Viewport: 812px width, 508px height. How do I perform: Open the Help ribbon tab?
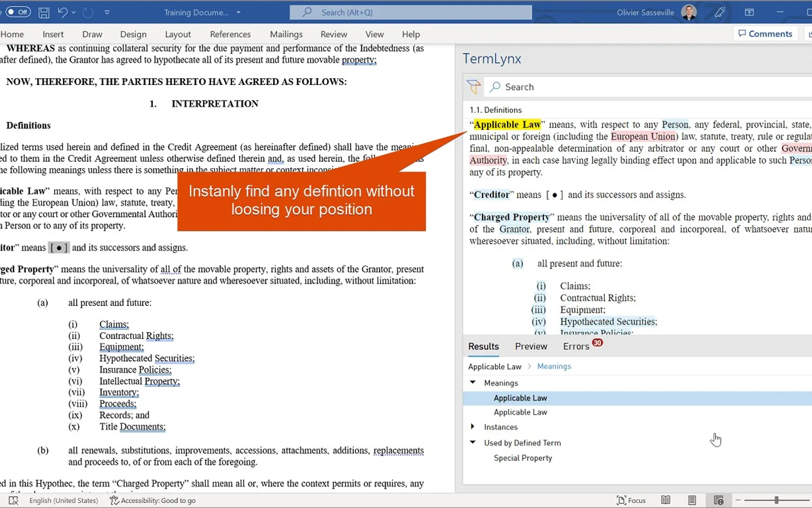tap(411, 34)
